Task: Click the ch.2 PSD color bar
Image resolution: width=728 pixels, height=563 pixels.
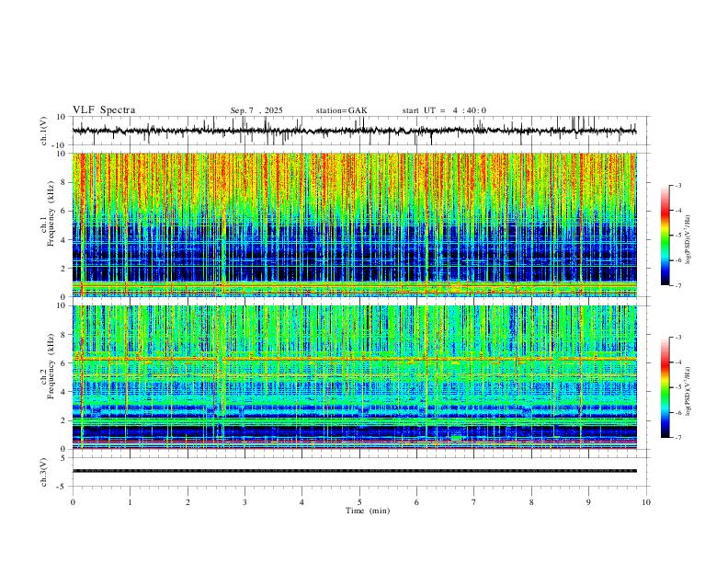Action: pyautogui.click(x=665, y=387)
